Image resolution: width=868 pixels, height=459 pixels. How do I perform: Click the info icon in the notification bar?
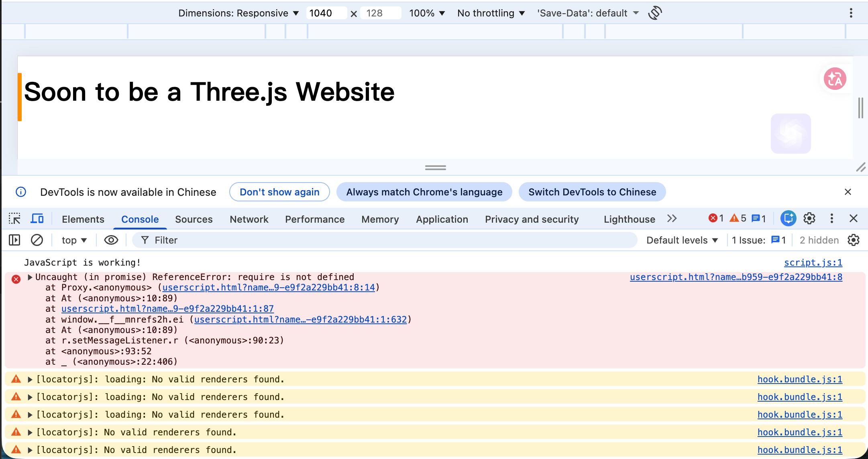coord(21,192)
